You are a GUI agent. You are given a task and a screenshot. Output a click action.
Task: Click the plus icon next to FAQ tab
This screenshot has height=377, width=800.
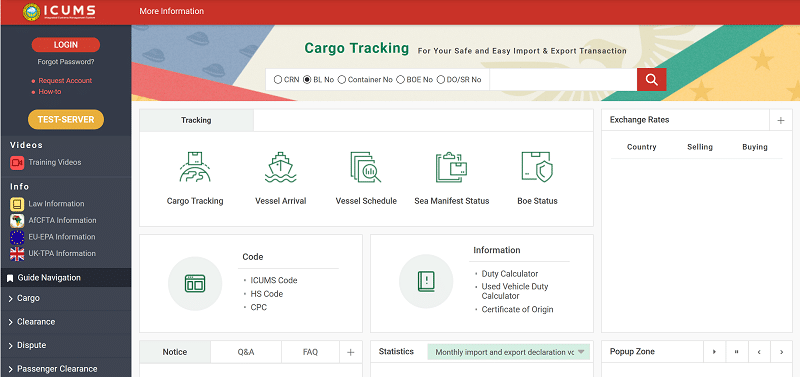pyautogui.click(x=351, y=352)
